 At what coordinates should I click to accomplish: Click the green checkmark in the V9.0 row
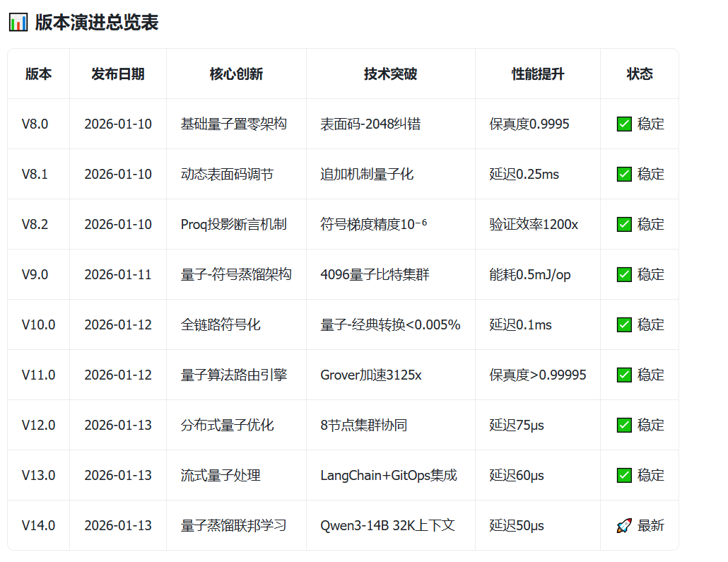coord(624,274)
